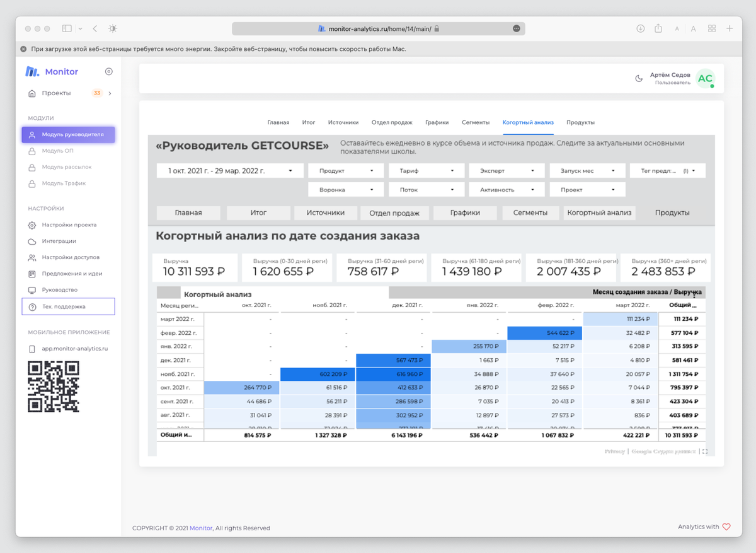Dismiss the energy warning banner
The height and width of the screenshot is (553, 756).
tap(23, 49)
